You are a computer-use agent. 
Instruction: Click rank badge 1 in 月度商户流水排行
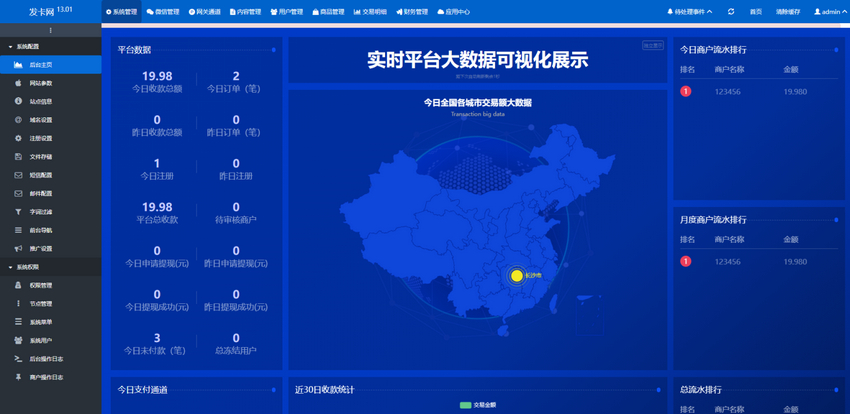tap(686, 261)
